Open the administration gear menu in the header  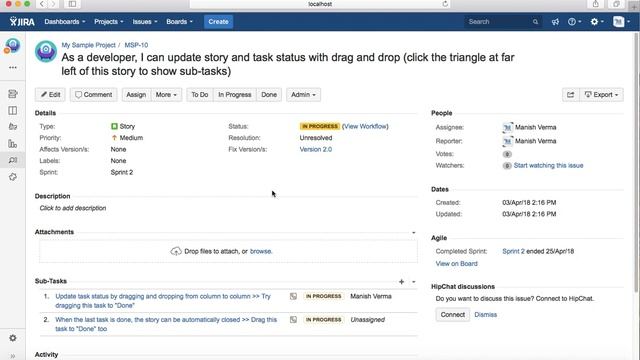pyautogui.click(x=597, y=22)
